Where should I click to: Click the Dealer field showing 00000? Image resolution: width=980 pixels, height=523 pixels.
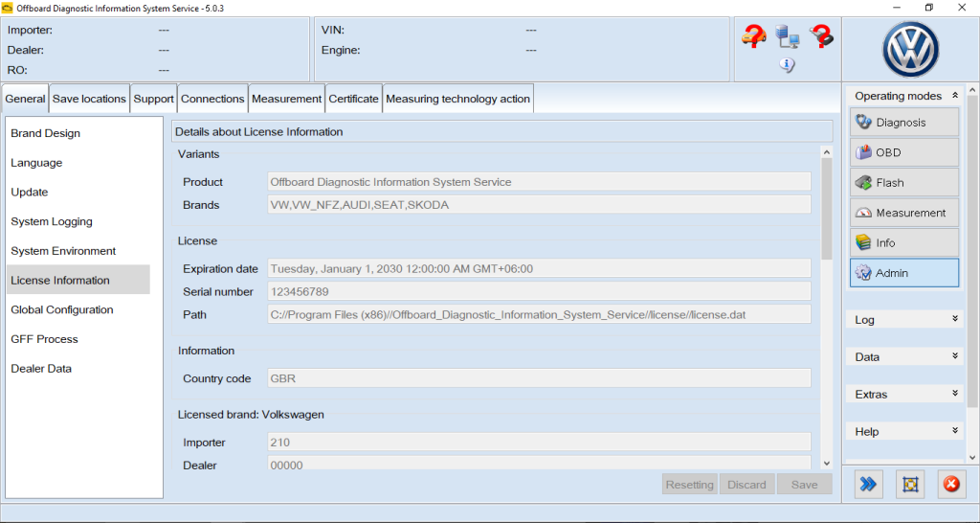coord(540,464)
